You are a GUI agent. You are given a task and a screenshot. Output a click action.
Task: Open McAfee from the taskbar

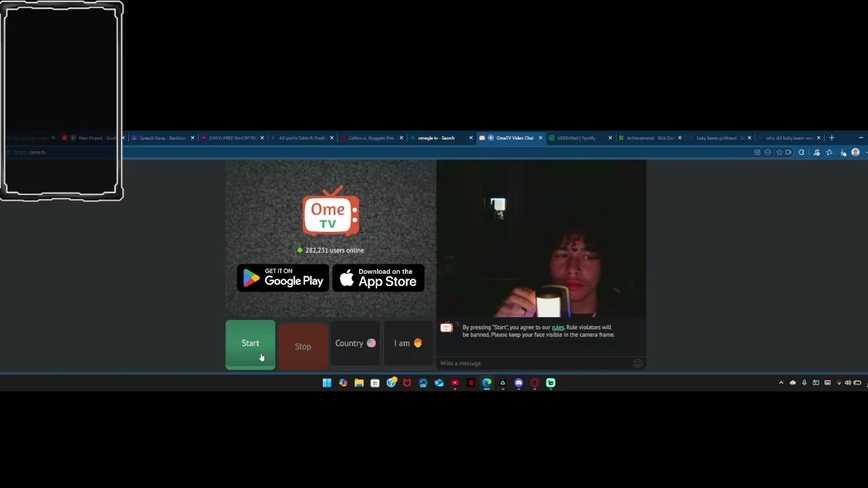407,383
